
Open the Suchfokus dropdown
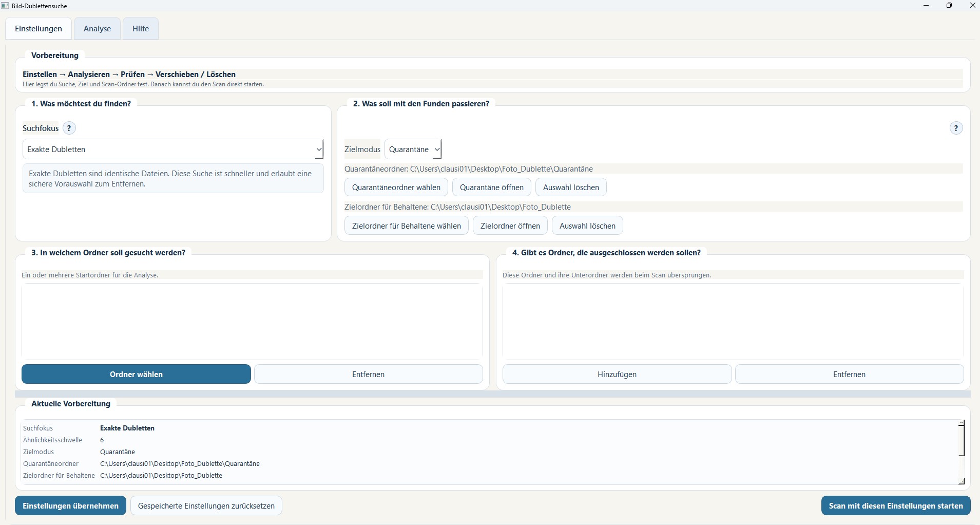coord(318,149)
